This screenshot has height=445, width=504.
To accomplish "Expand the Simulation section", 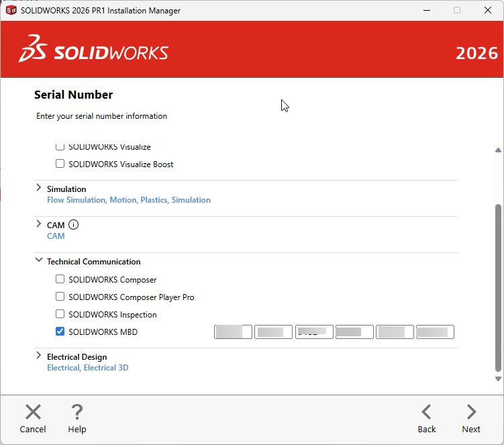I will [x=38, y=187].
